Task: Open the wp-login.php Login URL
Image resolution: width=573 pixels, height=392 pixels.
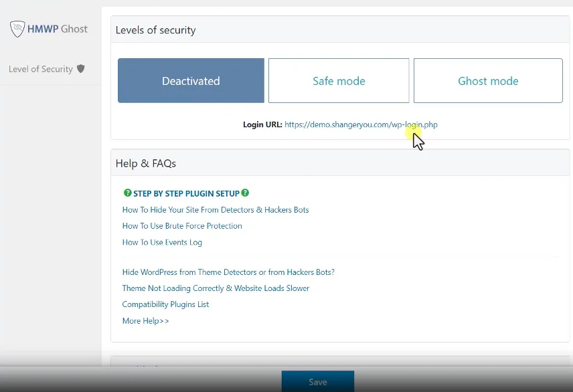Action: [361, 124]
